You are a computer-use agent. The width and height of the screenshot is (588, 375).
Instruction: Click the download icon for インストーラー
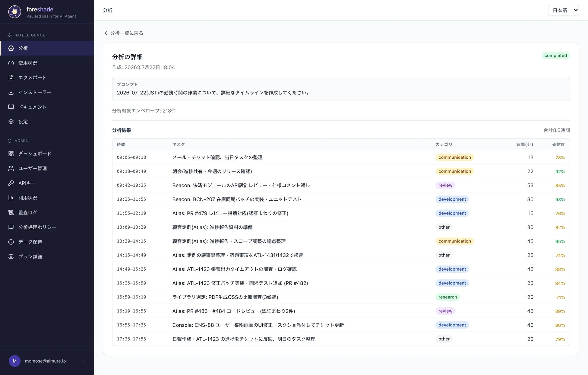[x=11, y=92]
